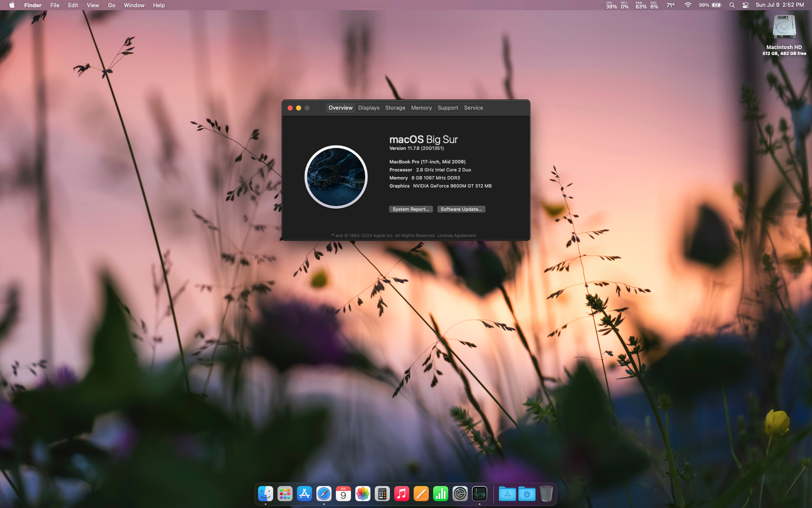Click the Version 11.7.8 text
This screenshot has width=812, height=508.
click(x=417, y=148)
